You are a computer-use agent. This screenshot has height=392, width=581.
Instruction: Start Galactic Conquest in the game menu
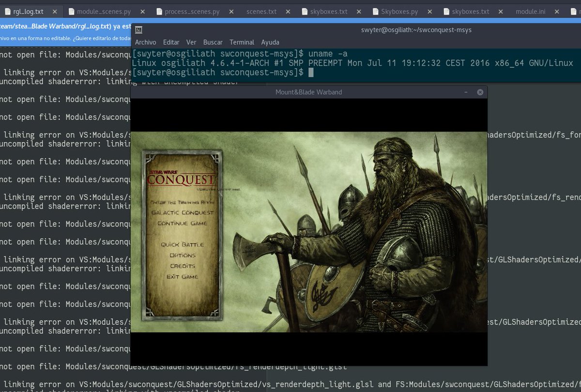tap(183, 212)
